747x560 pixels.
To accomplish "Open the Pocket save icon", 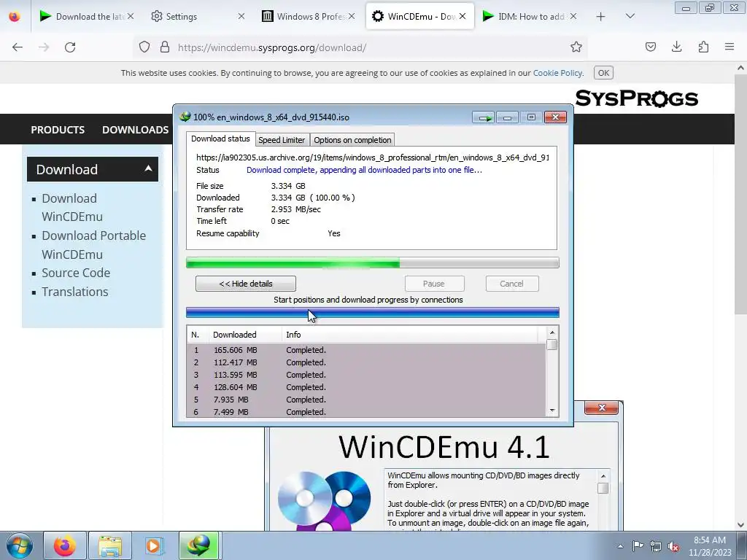I will pyautogui.click(x=651, y=47).
